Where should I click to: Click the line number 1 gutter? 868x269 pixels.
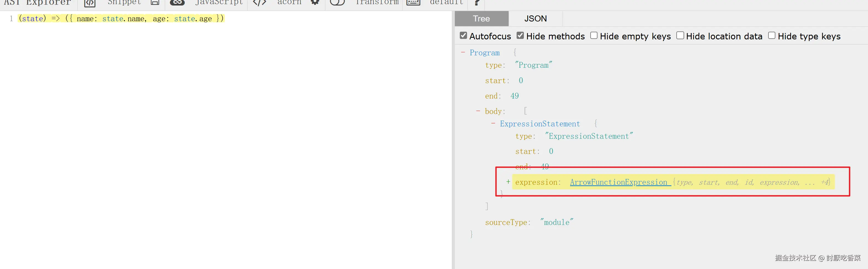pos(11,18)
